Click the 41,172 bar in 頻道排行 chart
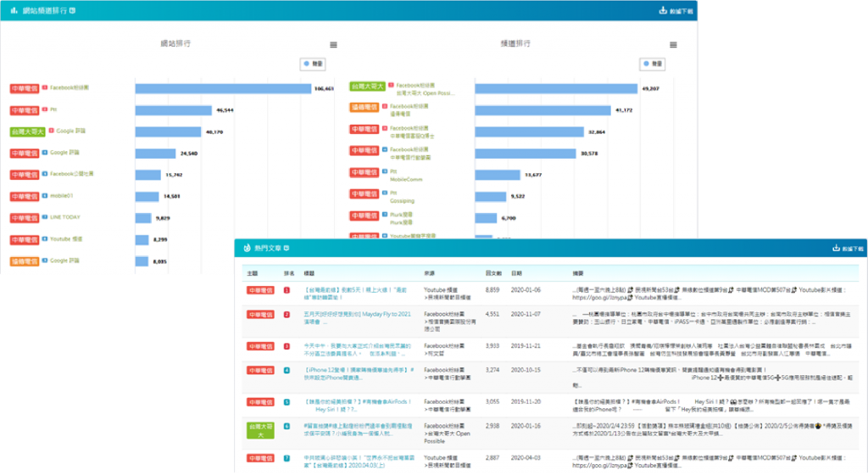This screenshot has width=868, height=476. (543, 110)
